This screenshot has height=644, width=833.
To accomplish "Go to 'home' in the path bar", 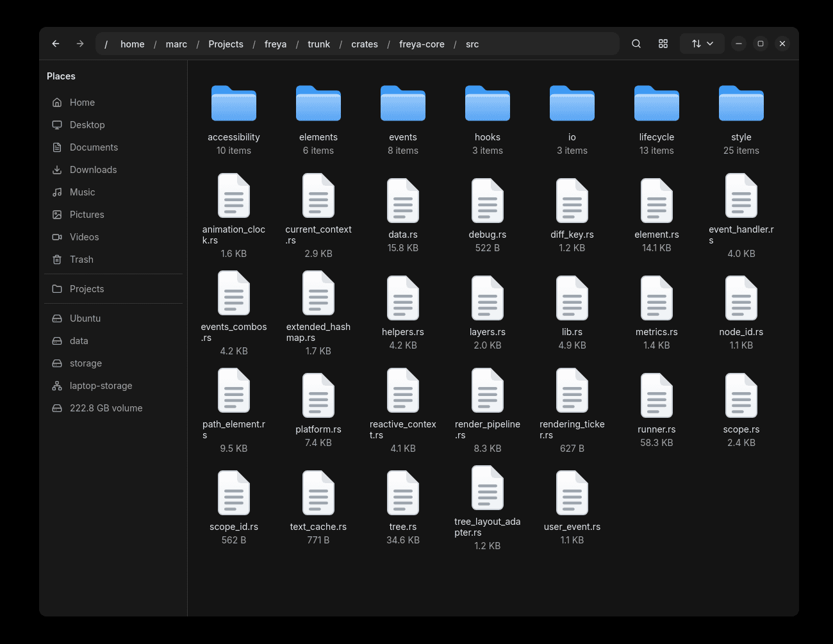I will [x=133, y=44].
